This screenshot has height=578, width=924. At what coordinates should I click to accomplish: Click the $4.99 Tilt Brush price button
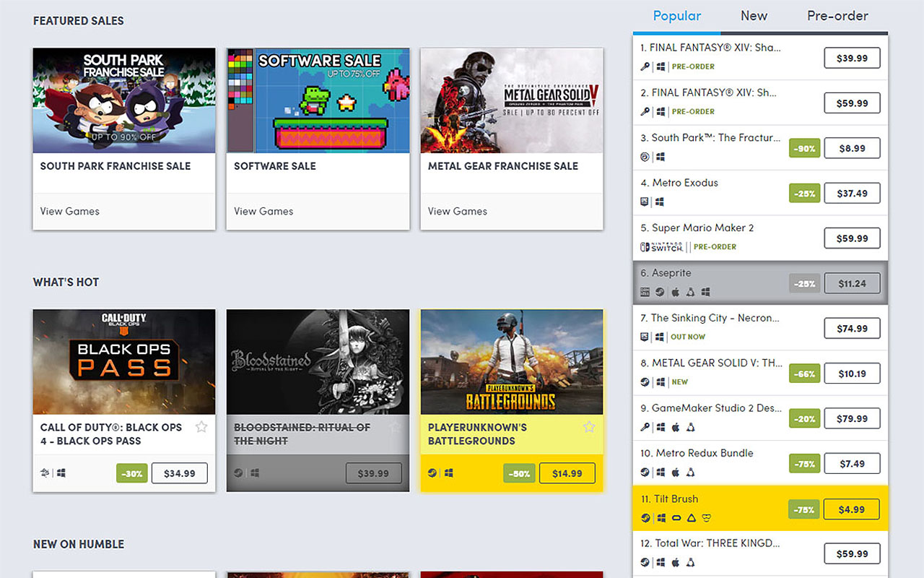pos(852,509)
